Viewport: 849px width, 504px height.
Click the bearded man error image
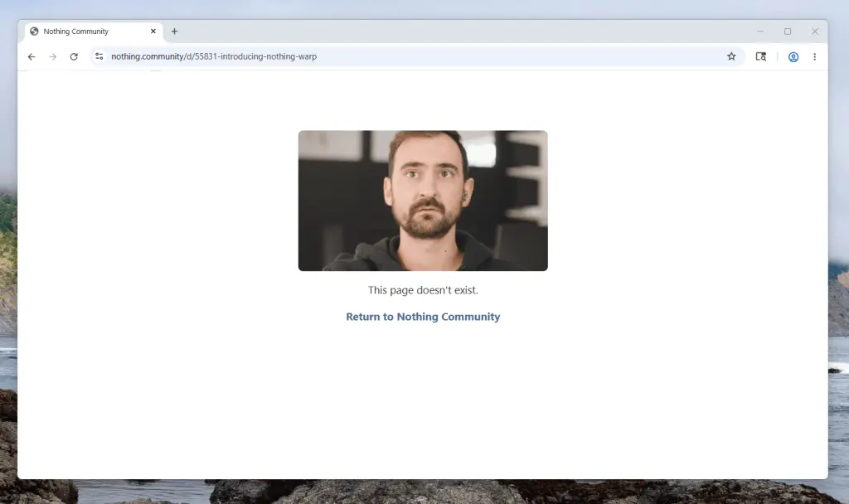coord(423,201)
